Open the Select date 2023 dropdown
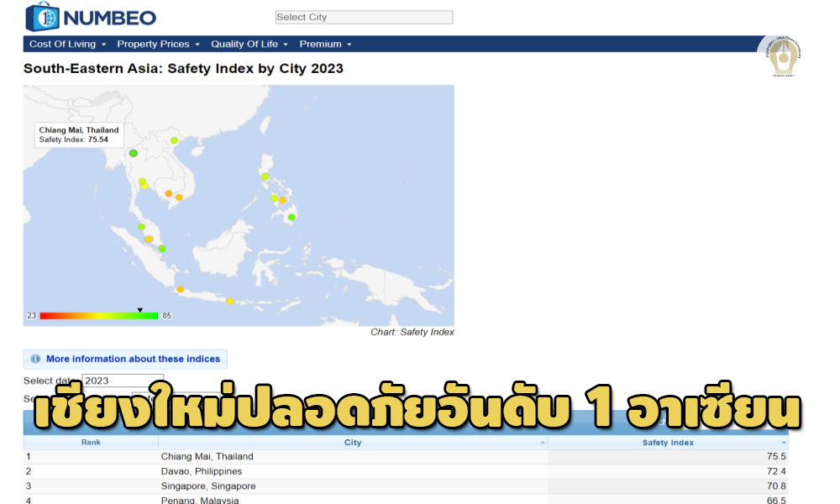This screenshot has width=840, height=504. (123, 381)
